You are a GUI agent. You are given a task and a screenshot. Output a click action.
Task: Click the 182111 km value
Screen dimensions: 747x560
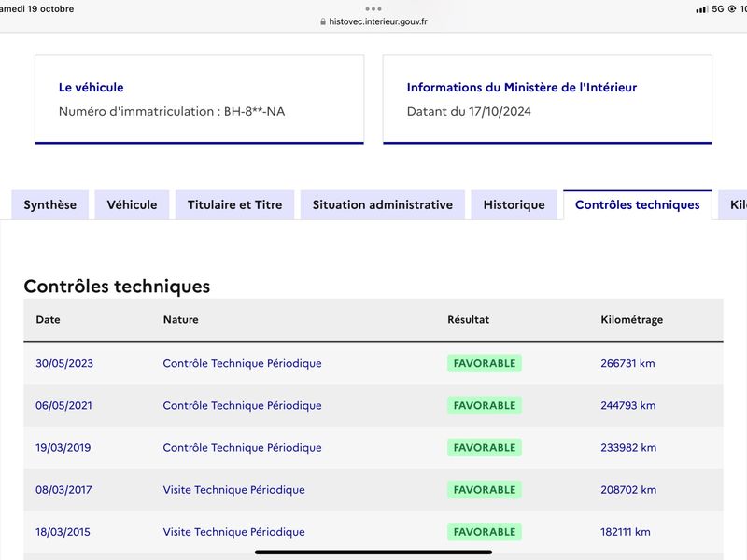tap(626, 532)
